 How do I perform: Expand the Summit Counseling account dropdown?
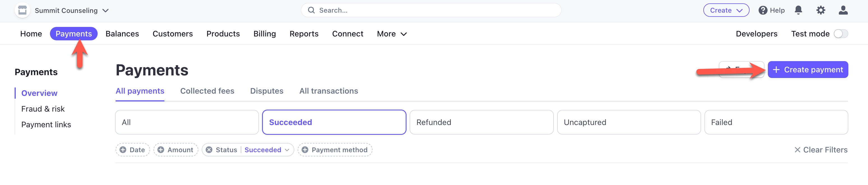(x=105, y=10)
